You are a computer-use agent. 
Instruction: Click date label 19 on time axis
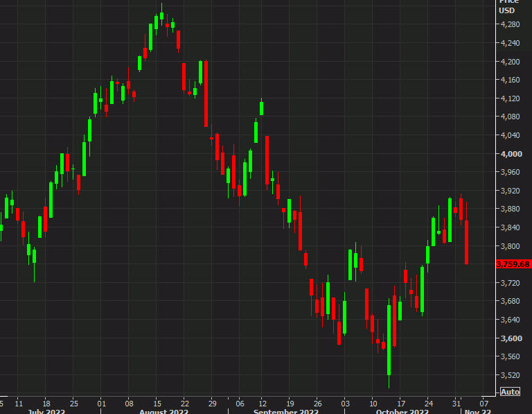point(290,404)
